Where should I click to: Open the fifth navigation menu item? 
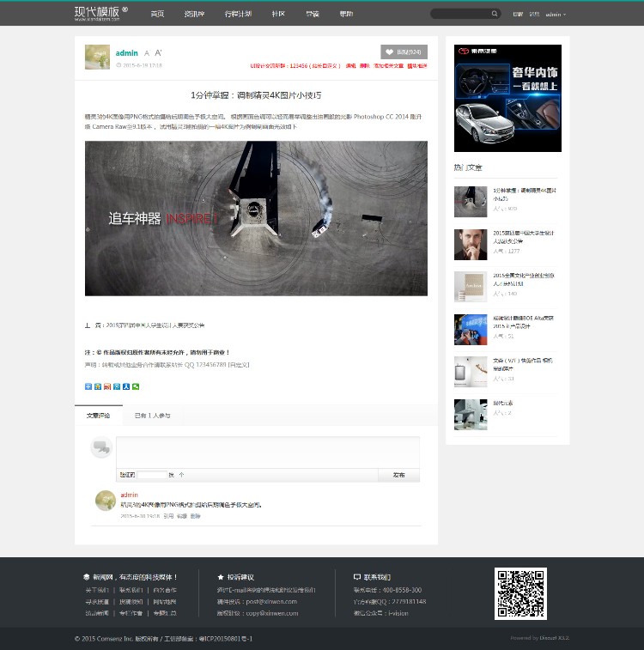tap(313, 14)
